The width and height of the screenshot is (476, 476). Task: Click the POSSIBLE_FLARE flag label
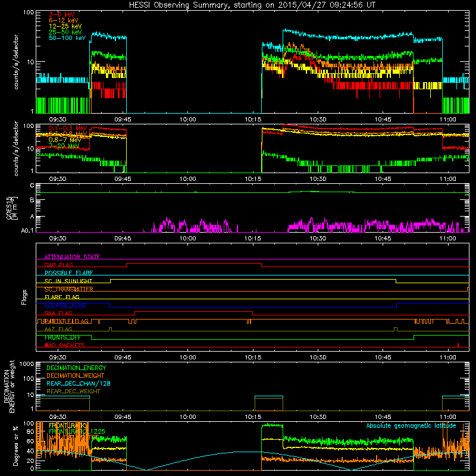tap(68, 273)
